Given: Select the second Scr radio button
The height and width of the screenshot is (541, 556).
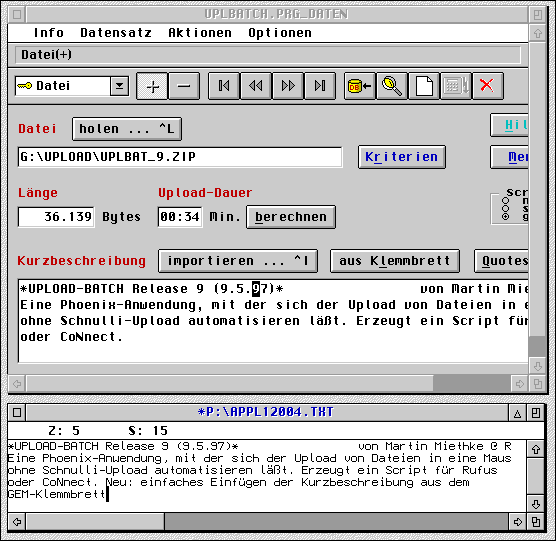Looking at the screenshot, I should pyautogui.click(x=505, y=208).
